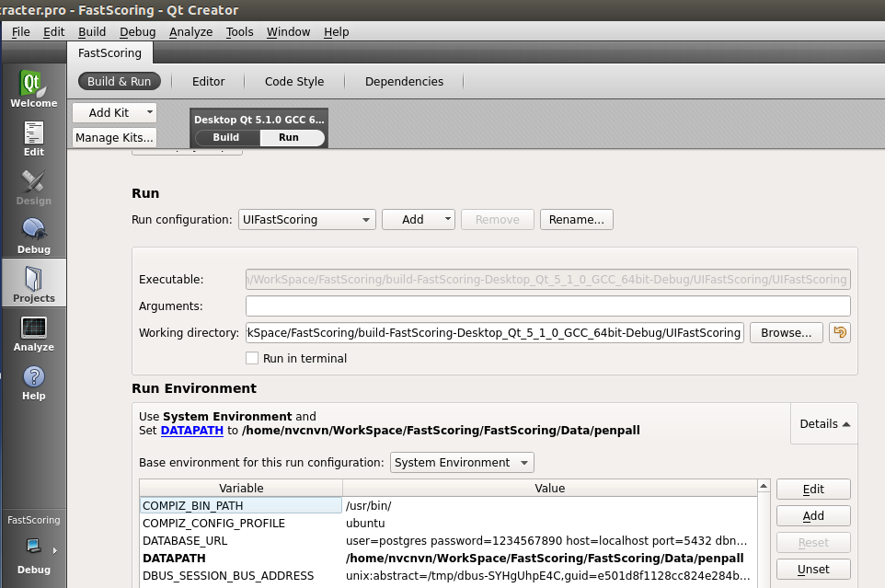Click the Add environment variable button

point(813,516)
